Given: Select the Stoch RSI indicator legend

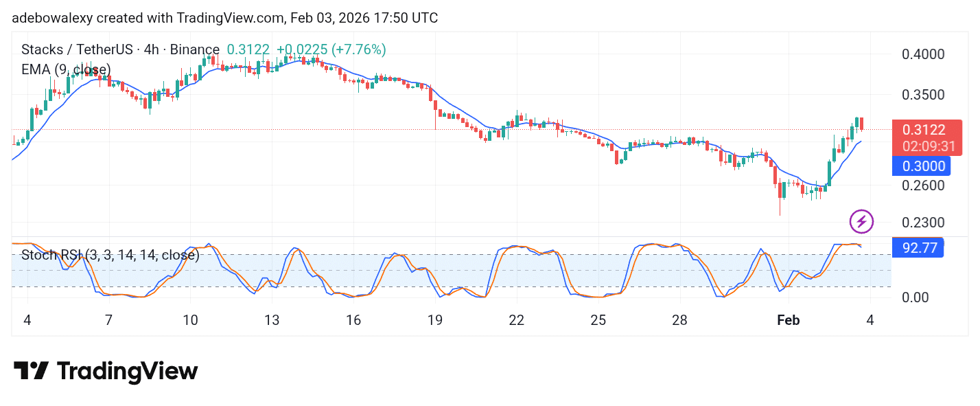Looking at the screenshot, I should tap(110, 256).
